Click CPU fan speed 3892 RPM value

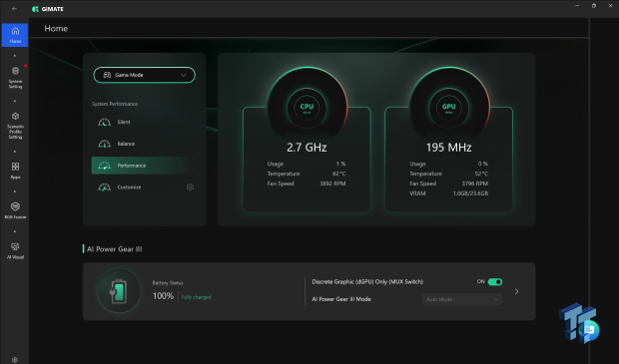pos(332,183)
